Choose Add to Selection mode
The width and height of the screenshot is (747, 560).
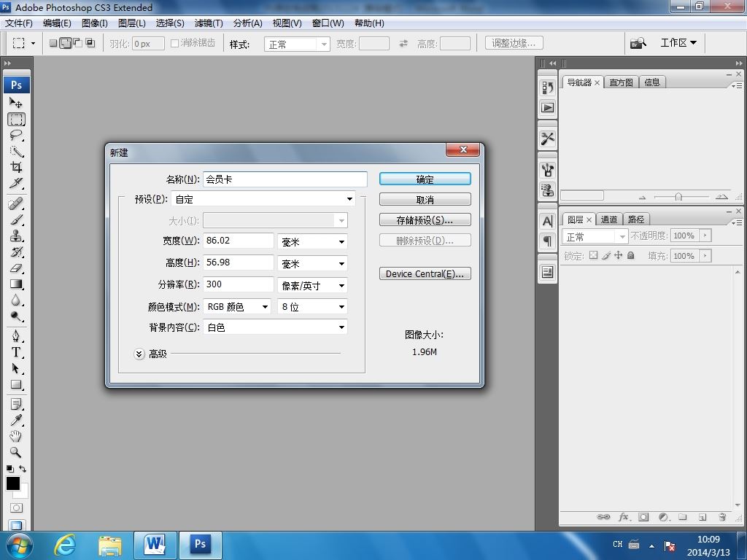point(66,43)
